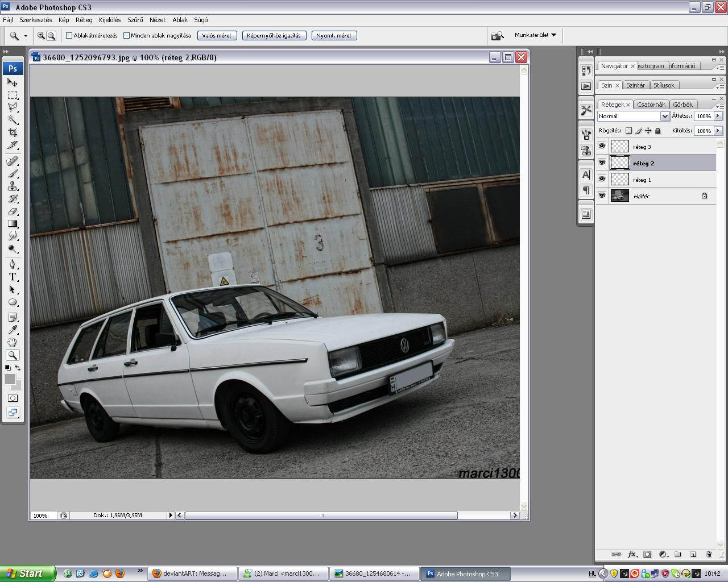Hide the réteg 2 layer

coord(602,163)
